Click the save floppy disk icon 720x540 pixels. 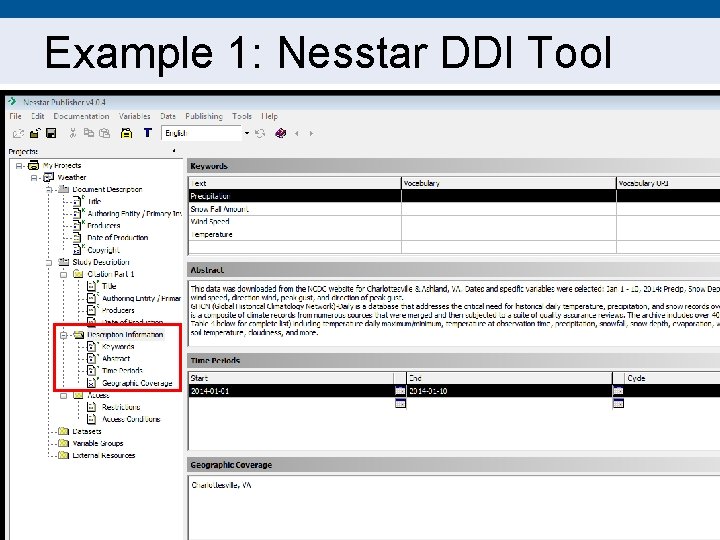51,133
